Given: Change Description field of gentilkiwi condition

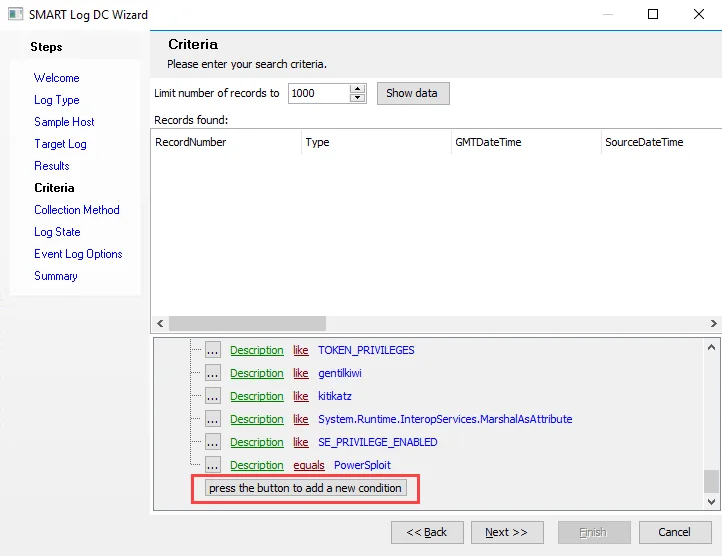Looking at the screenshot, I should [257, 373].
